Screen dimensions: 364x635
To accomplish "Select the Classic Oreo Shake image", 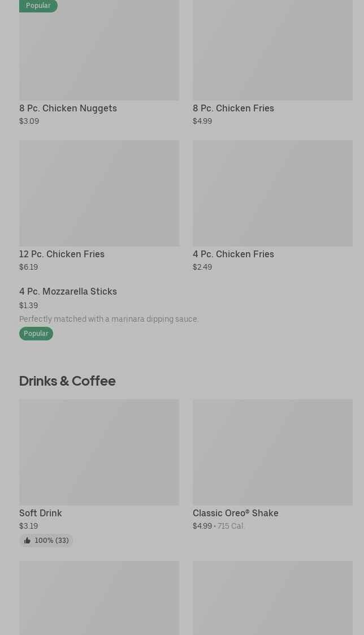I will point(272,452).
